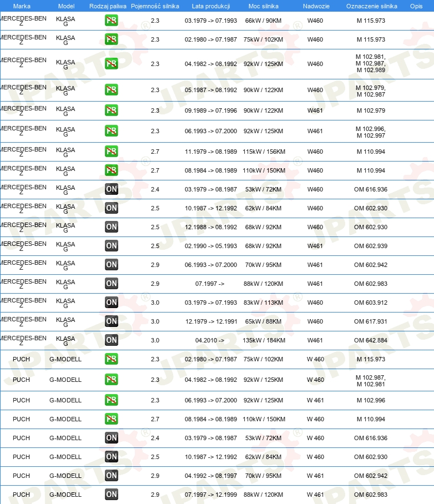Click the Moc silnika column header
This screenshot has height=504, width=434.
click(x=263, y=6)
